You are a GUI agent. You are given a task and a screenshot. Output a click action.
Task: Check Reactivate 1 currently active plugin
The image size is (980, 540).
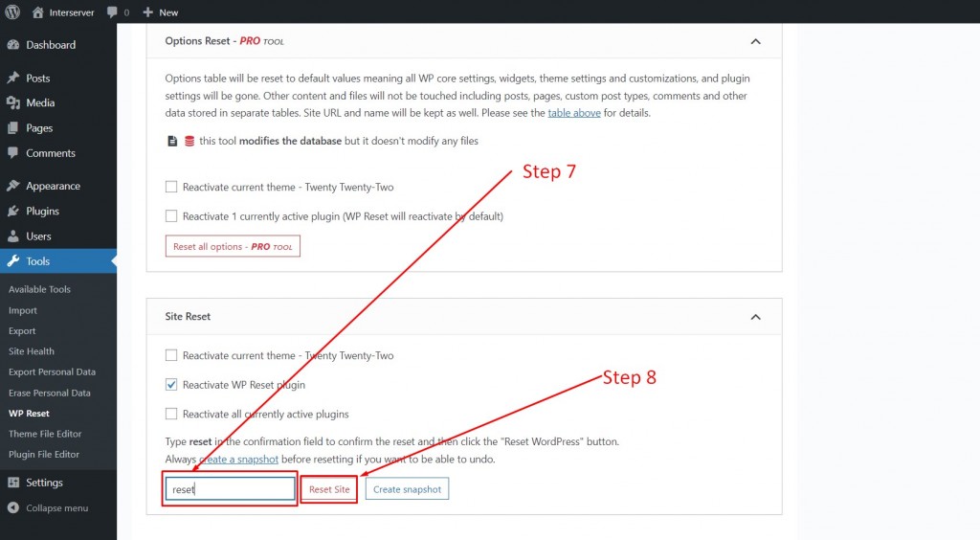point(171,216)
